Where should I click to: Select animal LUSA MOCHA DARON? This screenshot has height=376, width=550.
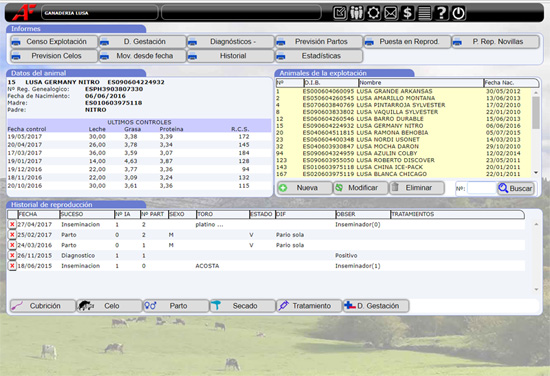(x=404, y=147)
